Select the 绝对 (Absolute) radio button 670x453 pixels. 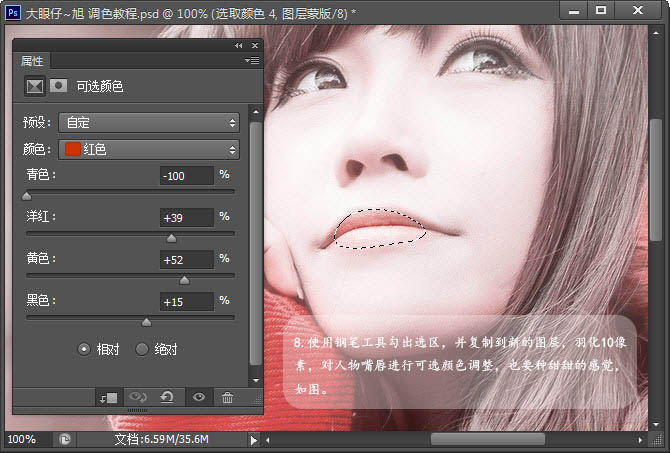pyautogui.click(x=141, y=349)
